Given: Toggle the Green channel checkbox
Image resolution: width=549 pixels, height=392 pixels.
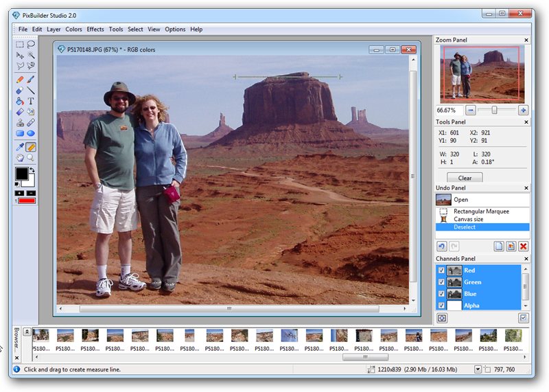Looking at the screenshot, I should pos(441,282).
